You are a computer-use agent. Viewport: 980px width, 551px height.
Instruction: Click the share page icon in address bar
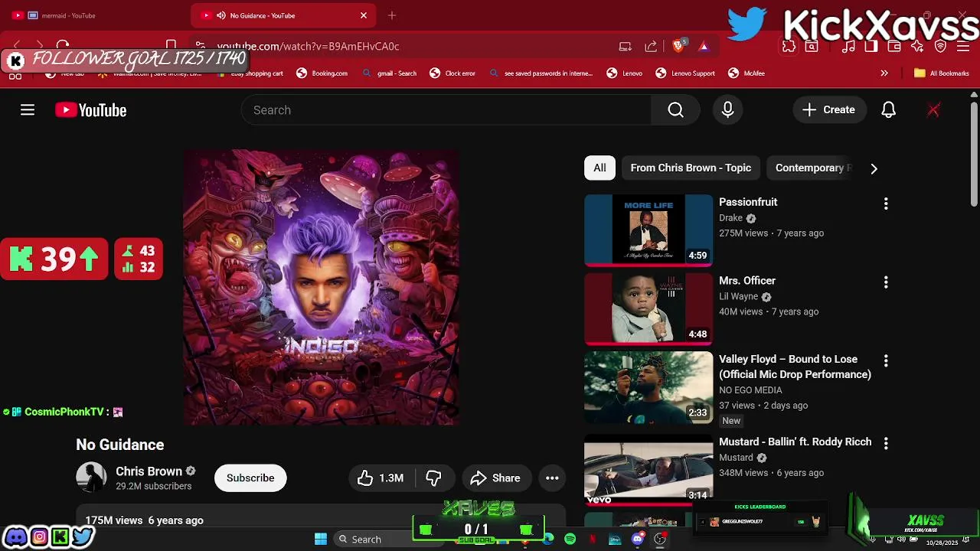(x=651, y=46)
